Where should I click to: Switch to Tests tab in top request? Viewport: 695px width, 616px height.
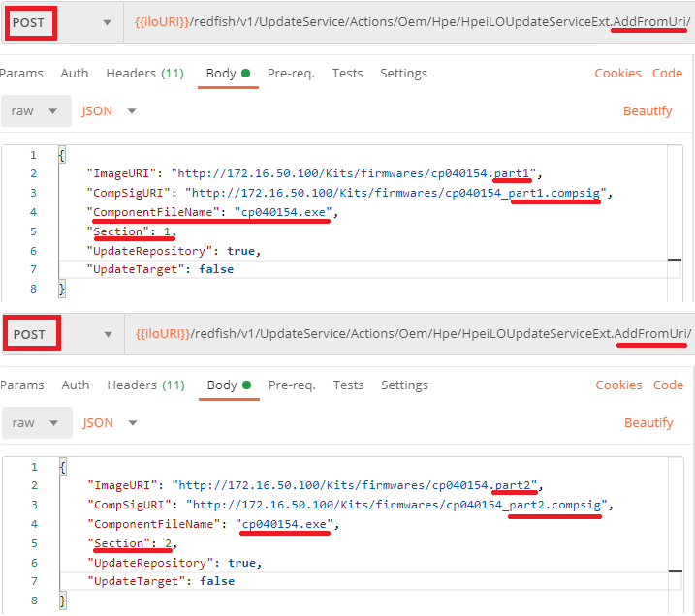[x=347, y=74]
